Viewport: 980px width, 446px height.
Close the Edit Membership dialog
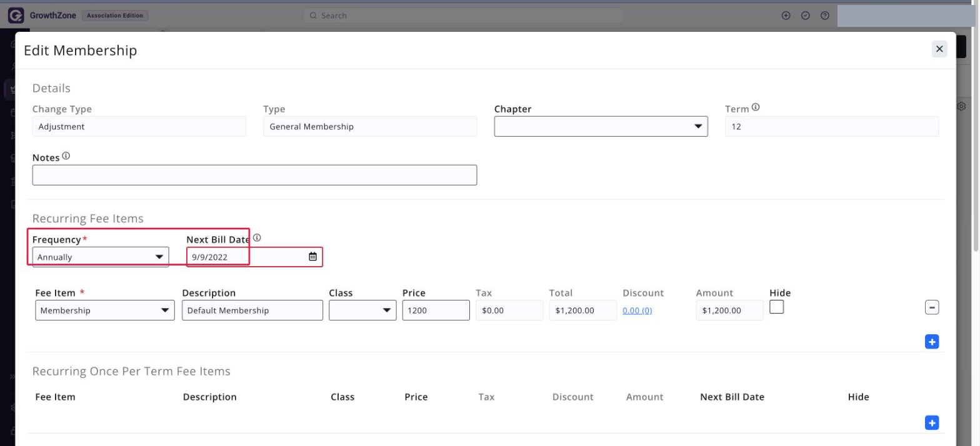click(939, 49)
